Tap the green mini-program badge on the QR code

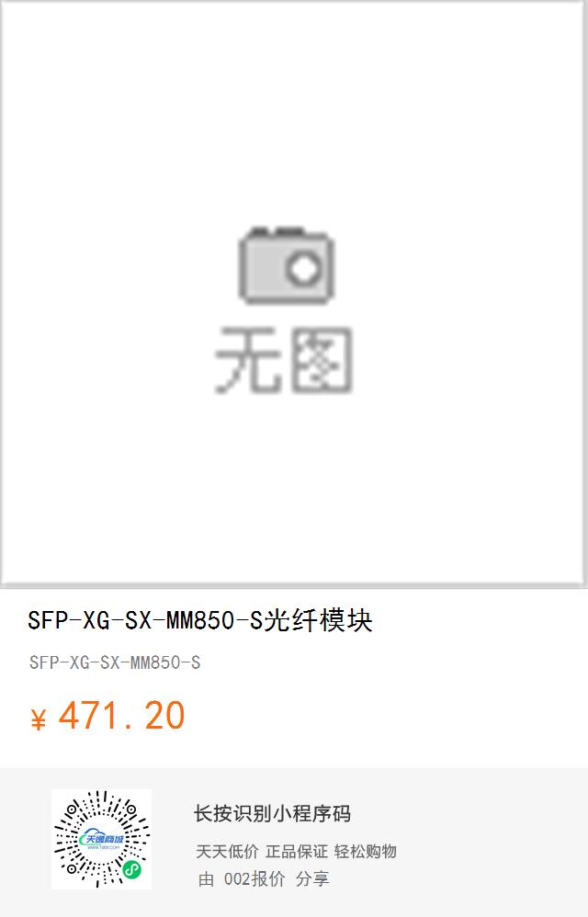(132, 869)
